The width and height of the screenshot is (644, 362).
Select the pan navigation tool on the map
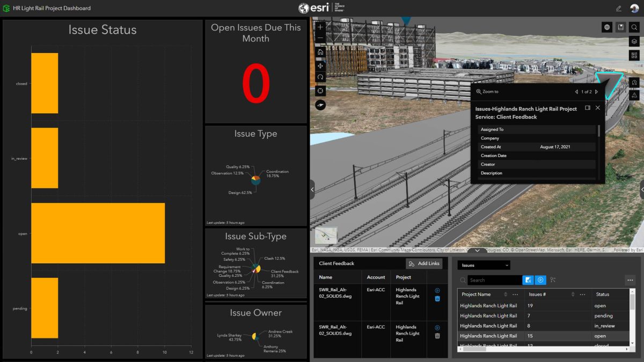click(320, 67)
